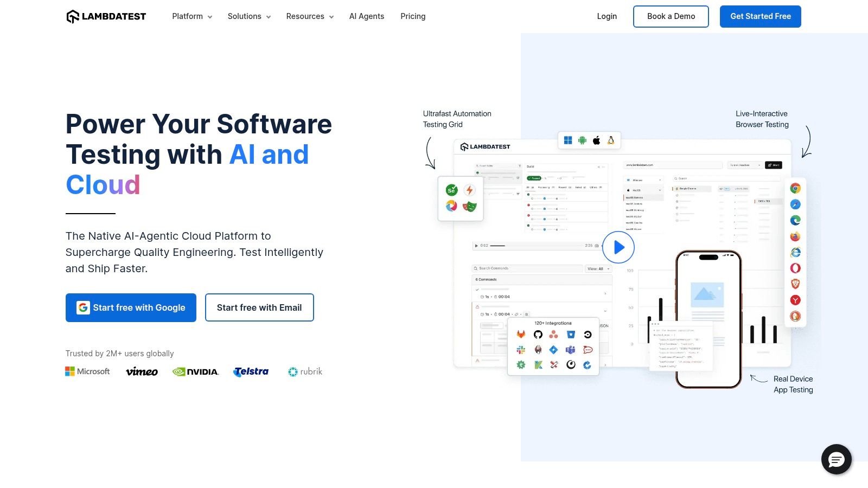Click the small video progress bar
Screen dimensions: 868x488
[x=536, y=246]
